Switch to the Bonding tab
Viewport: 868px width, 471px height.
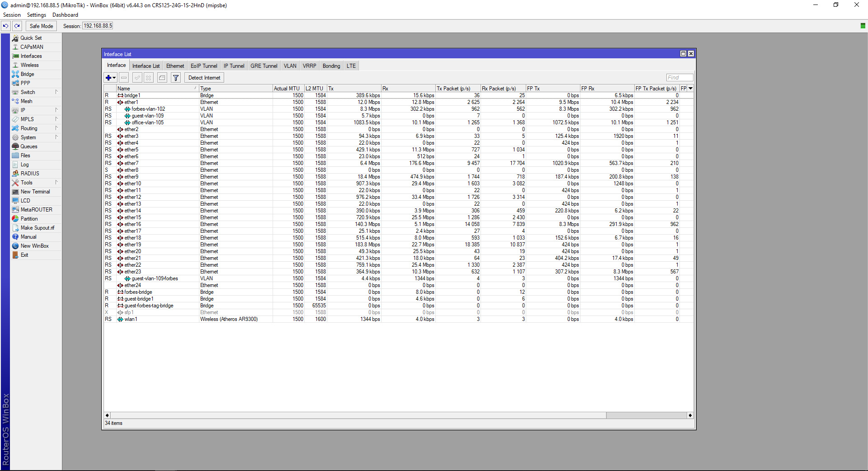click(x=331, y=66)
